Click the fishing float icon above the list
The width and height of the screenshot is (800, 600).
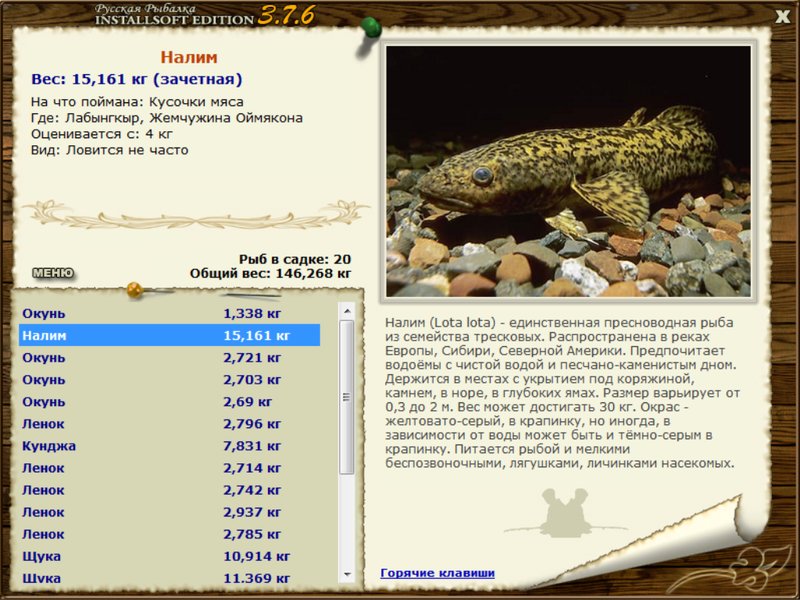(134, 291)
